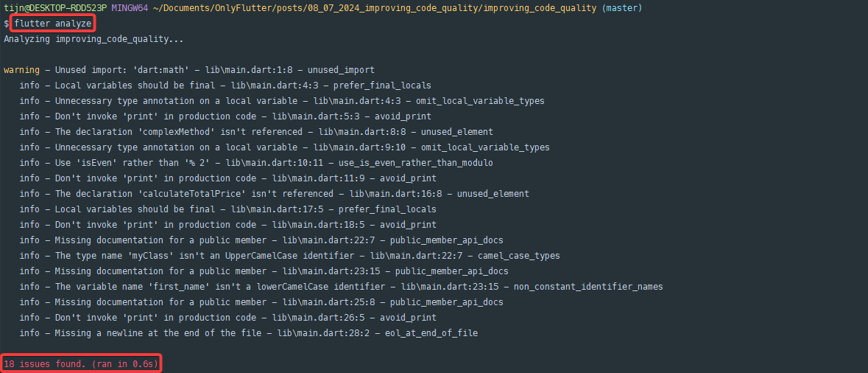Click the 'unused_import' rule name
This screenshot has height=373, width=868.
pos(341,70)
